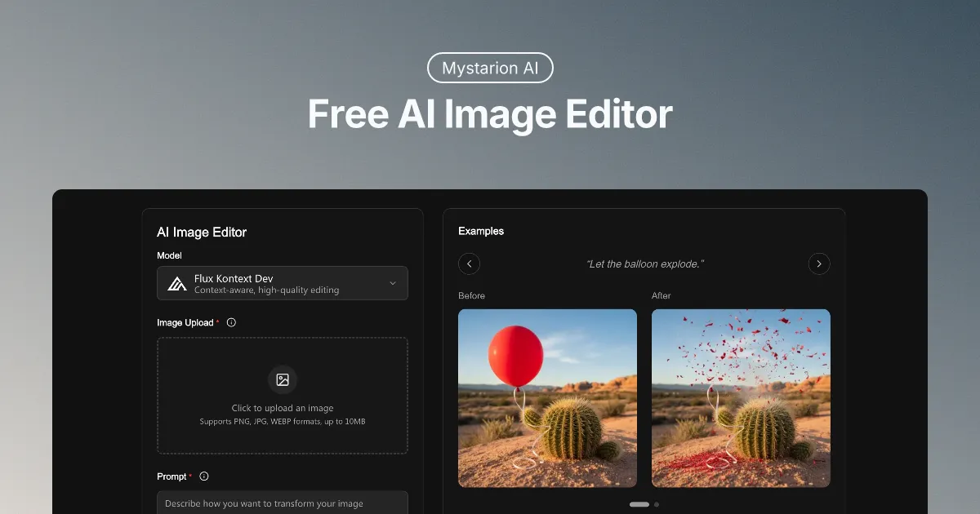Image resolution: width=980 pixels, height=514 pixels.
Task: Click the picture icon in the upload area
Action: tap(283, 379)
